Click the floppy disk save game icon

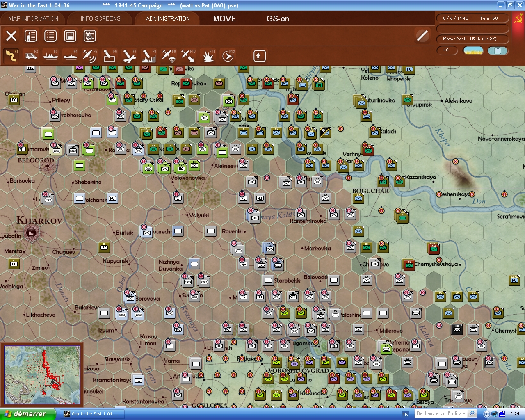click(70, 36)
